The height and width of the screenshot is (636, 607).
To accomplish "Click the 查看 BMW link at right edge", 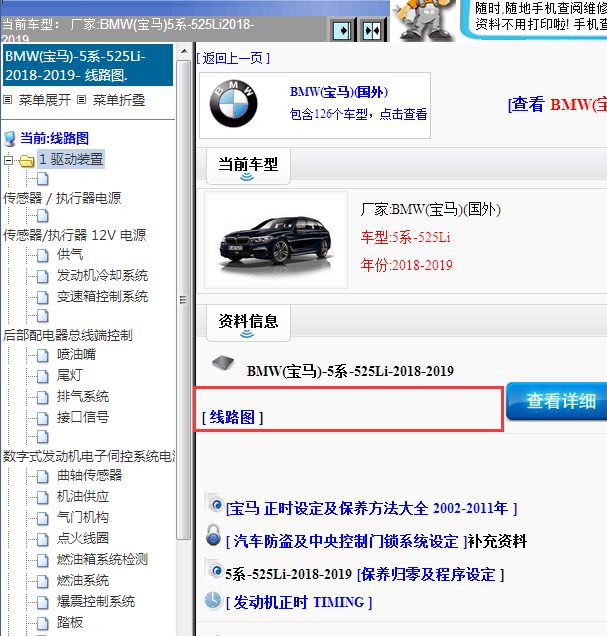I will click(x=558, y=105).
